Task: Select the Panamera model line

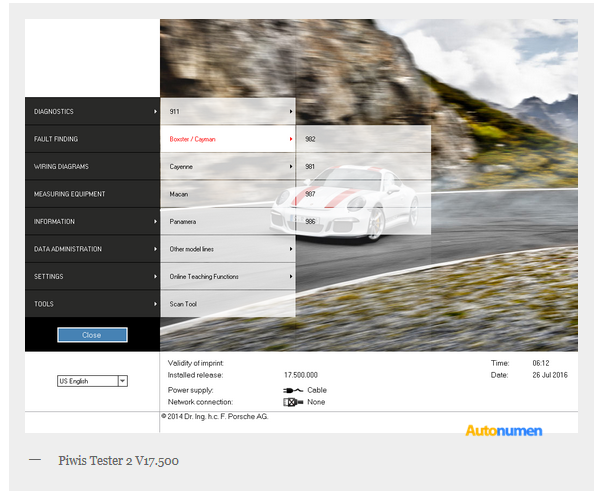Action: [x=228, y=221]
